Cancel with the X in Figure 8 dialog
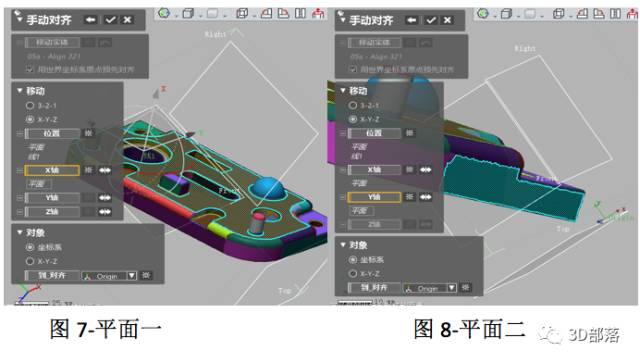 pyautogui.click(x=448, y=20)
